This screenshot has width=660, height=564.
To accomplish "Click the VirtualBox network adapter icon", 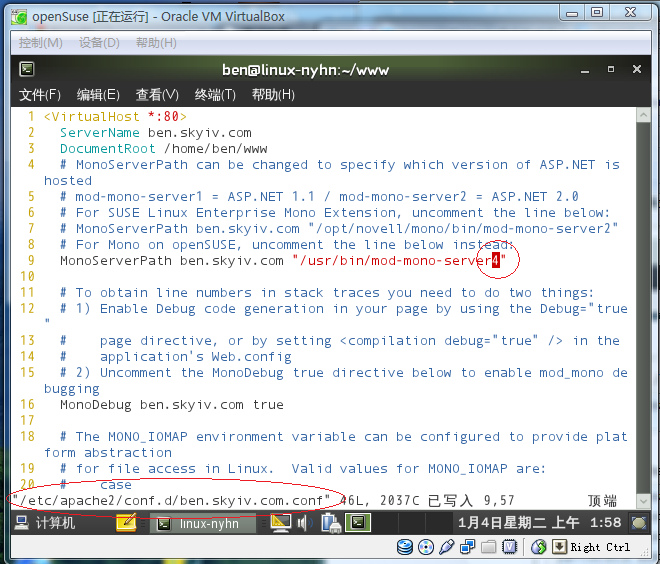I will [467, 547].
